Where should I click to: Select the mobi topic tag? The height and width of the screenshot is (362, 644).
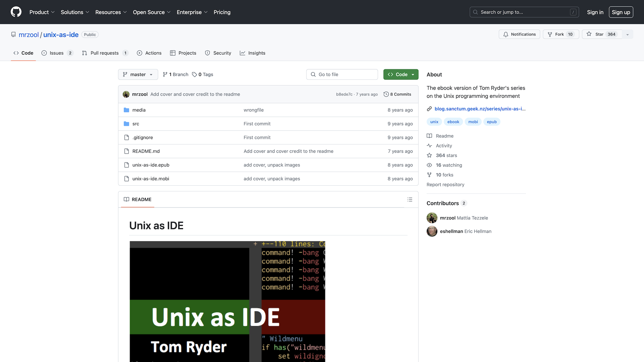(473, 122)
